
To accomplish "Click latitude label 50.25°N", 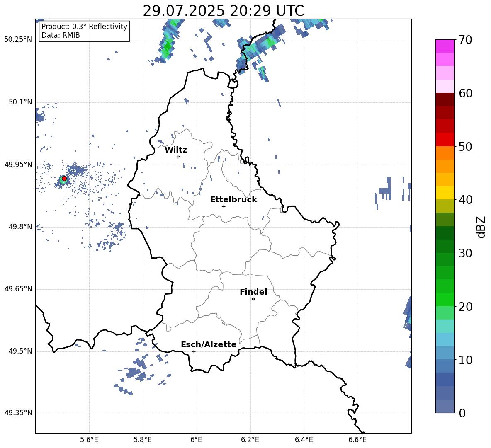I will [18, 40].
